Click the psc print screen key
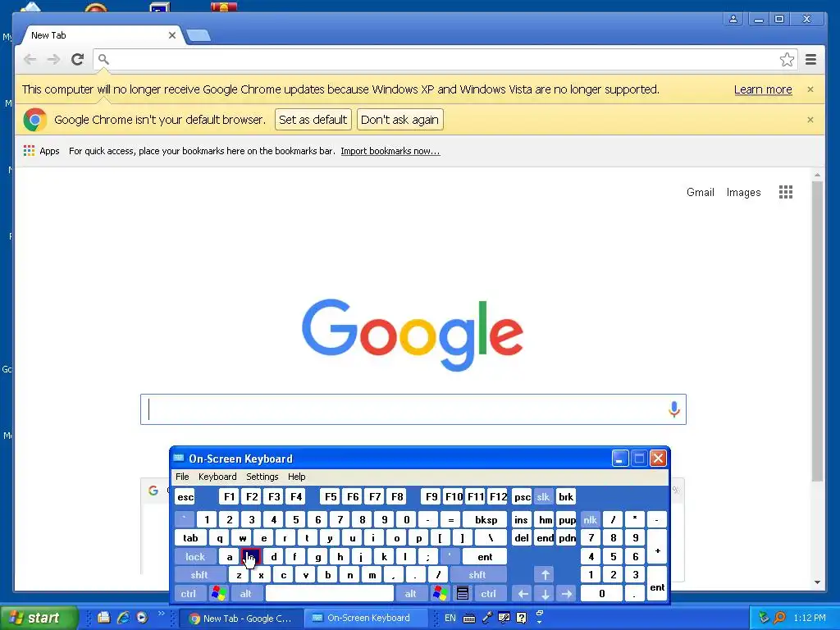Screen dimensions: 840x630 coord(522,496)
